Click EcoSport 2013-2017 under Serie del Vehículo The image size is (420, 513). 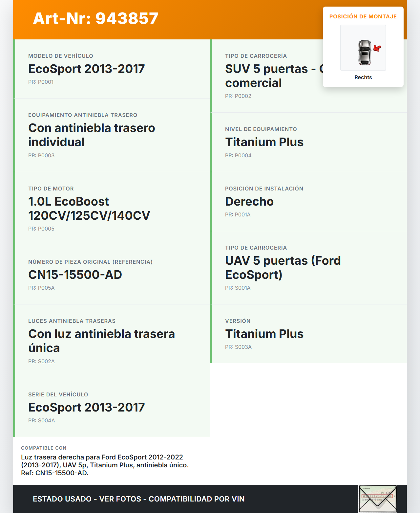(x=86, y=407)
